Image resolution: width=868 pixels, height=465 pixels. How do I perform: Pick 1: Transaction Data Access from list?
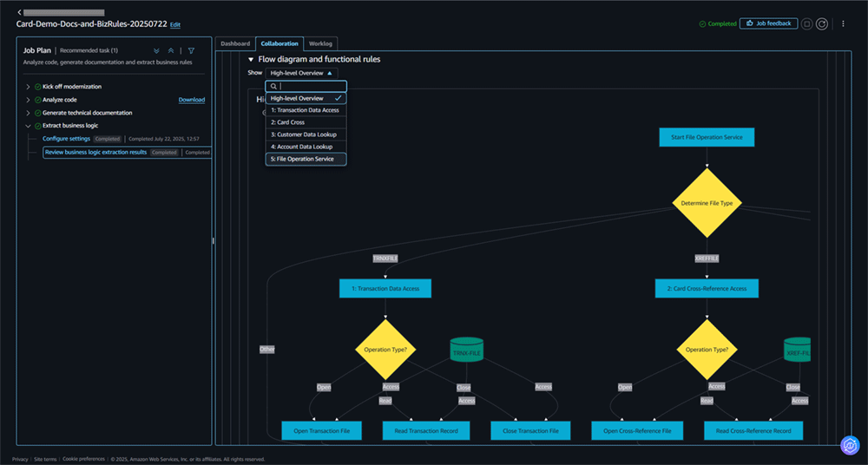tap(306, 110)
